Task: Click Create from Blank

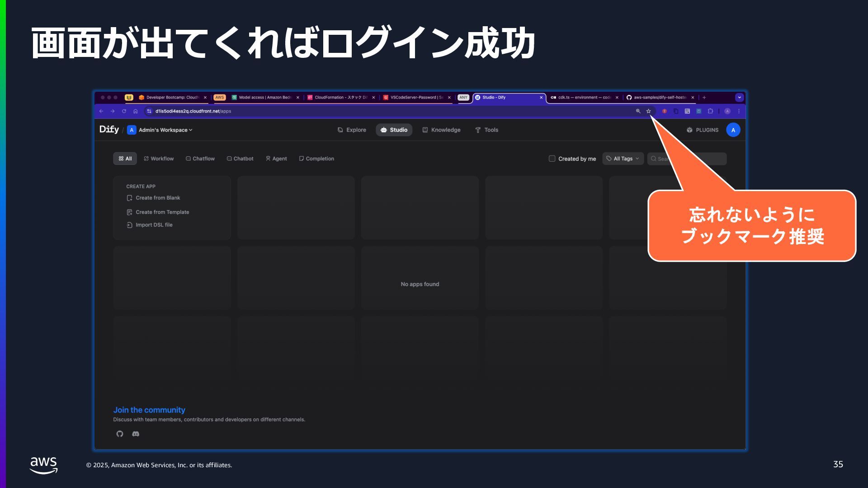Action: (x=158, y=198)
